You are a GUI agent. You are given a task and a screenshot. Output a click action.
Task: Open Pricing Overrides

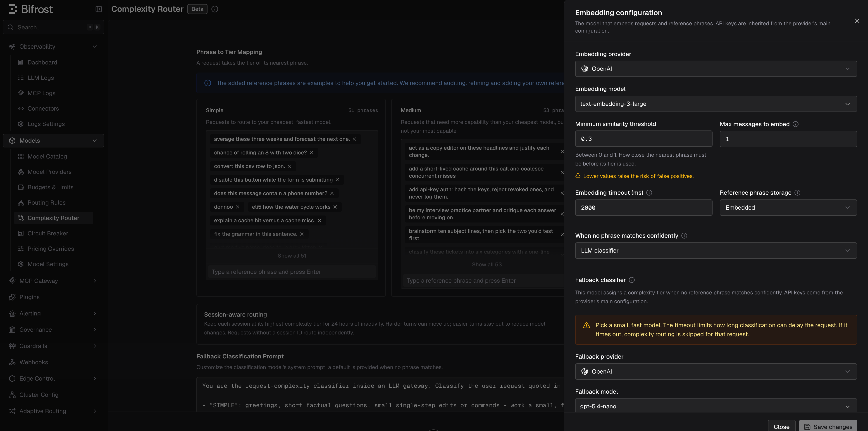pos(54,249)
